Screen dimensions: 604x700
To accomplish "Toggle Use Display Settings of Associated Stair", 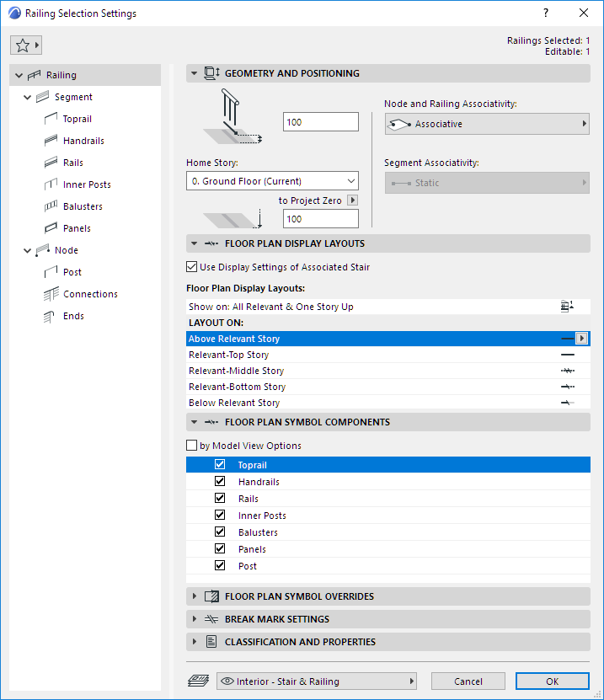I will pyautogui.click(x=191, y=267).
